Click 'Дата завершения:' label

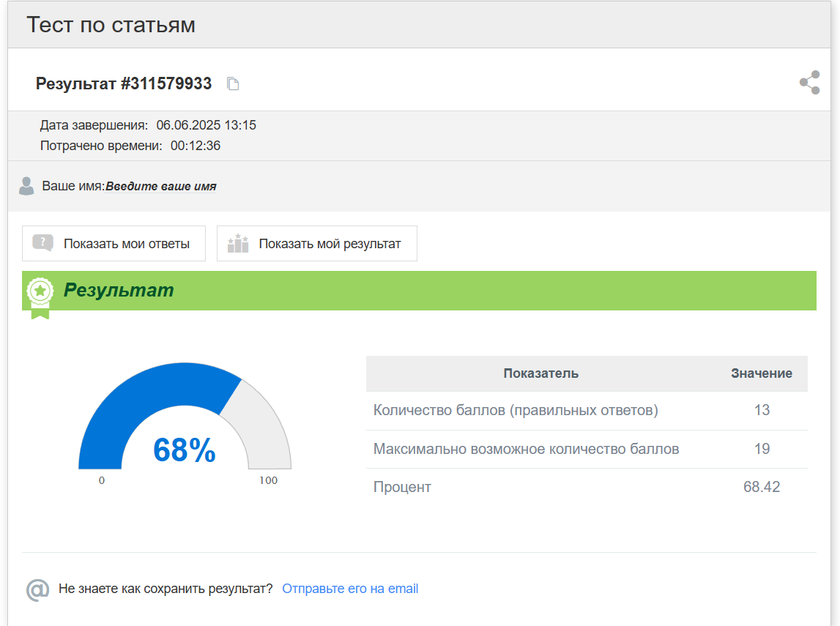click(x=94, y=125)
